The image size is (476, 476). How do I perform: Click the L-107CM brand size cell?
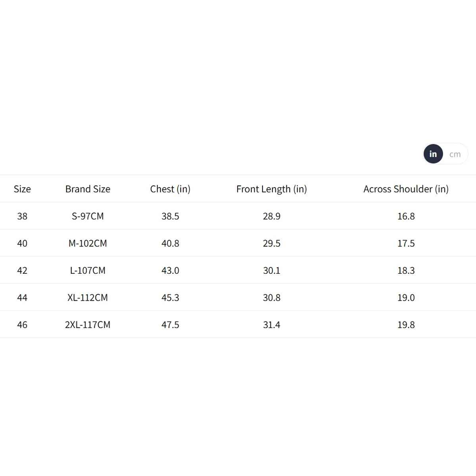[88, 271]
